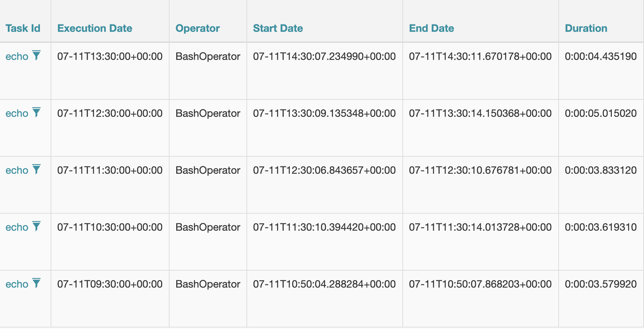Viewport: 644px width, 329px height.
Task: Sort table by Operator column
Action: click(198, 28)
